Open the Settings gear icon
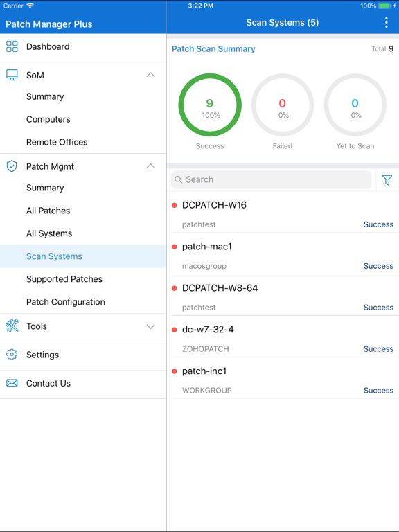The height and width of the screenshot is (532, 399). point(12,355)
